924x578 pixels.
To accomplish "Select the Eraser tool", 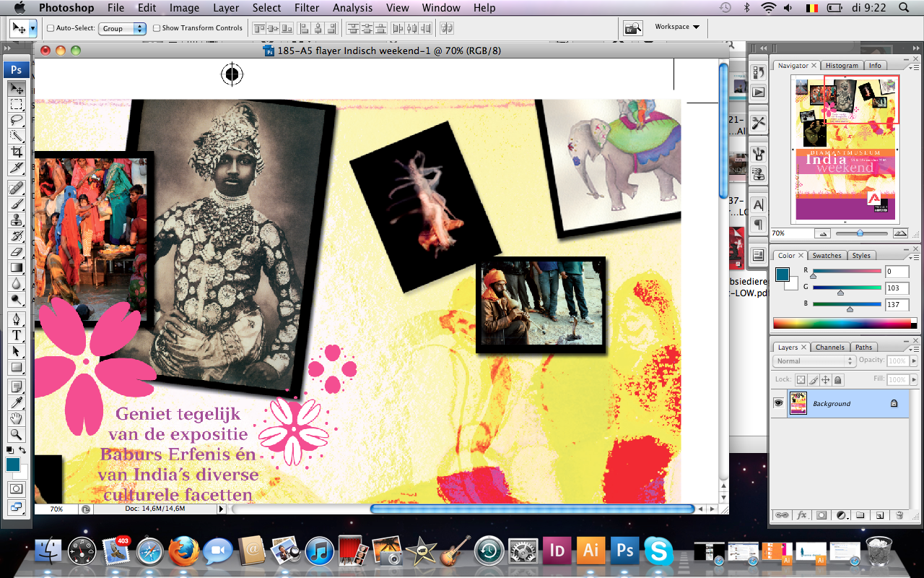I will 16,251.
